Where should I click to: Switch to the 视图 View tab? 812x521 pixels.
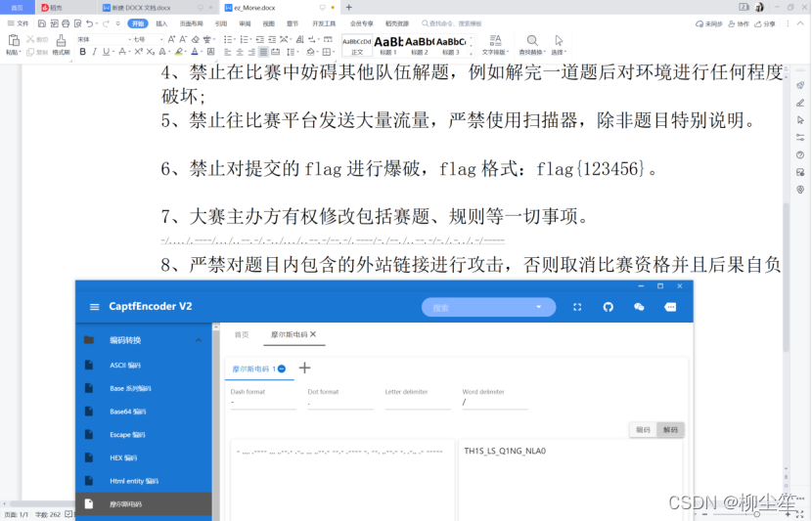point(268,23)
